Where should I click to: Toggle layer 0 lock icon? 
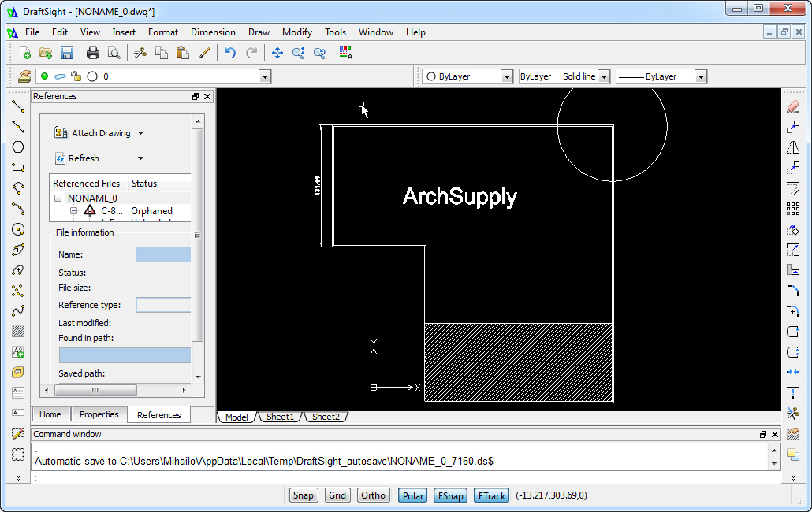[76, 76]
